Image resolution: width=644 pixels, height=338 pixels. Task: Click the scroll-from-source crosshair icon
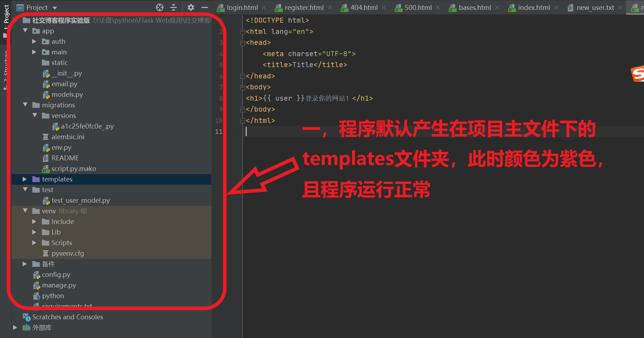tap(159, 7)
